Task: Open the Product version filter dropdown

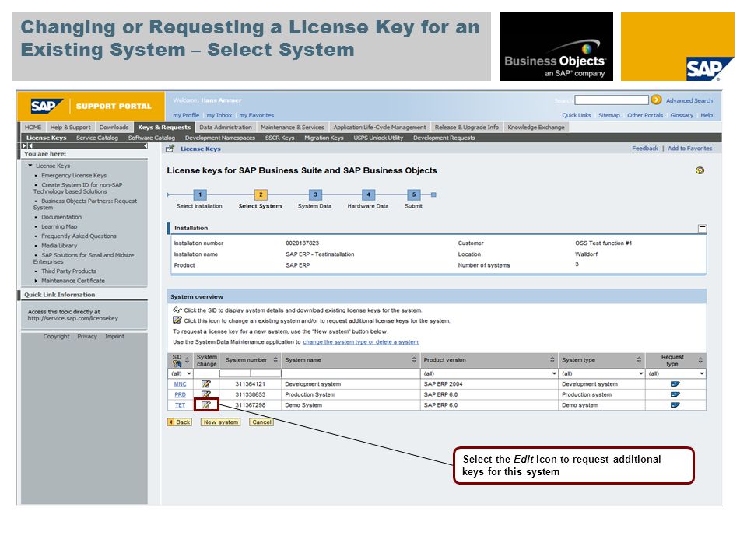Action: point(554,373)
